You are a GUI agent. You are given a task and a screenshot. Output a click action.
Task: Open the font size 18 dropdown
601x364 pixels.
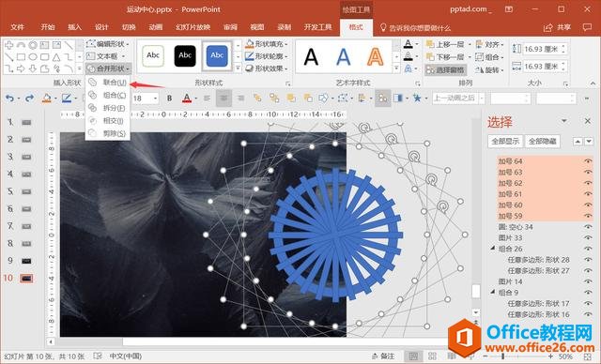pos(155,99)
